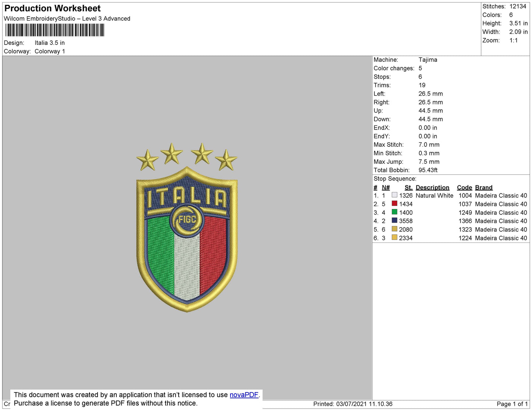This screenshot has width=532, height=411.
Task: Click the machine value Tajima
Action: pyautogui.click(x=428, y=60)
